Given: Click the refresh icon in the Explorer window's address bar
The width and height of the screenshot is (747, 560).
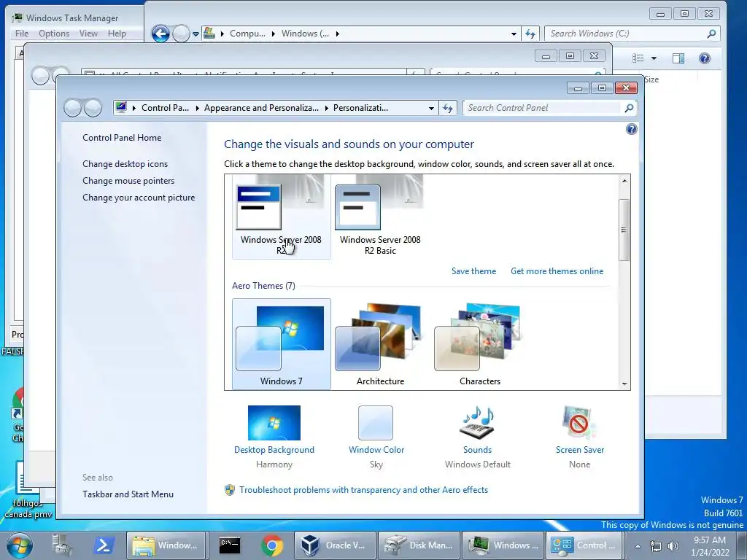Looking at the screenshot, I should click(530, 34).
